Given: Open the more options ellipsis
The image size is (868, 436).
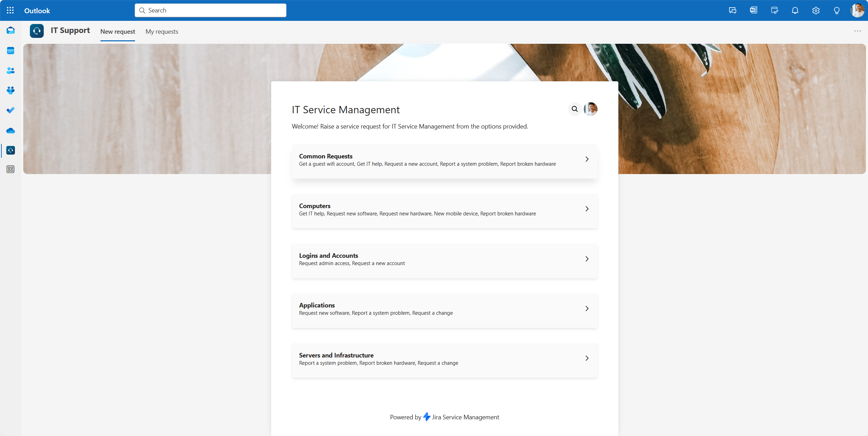Looking at the screenshot, I should [858, 31].
